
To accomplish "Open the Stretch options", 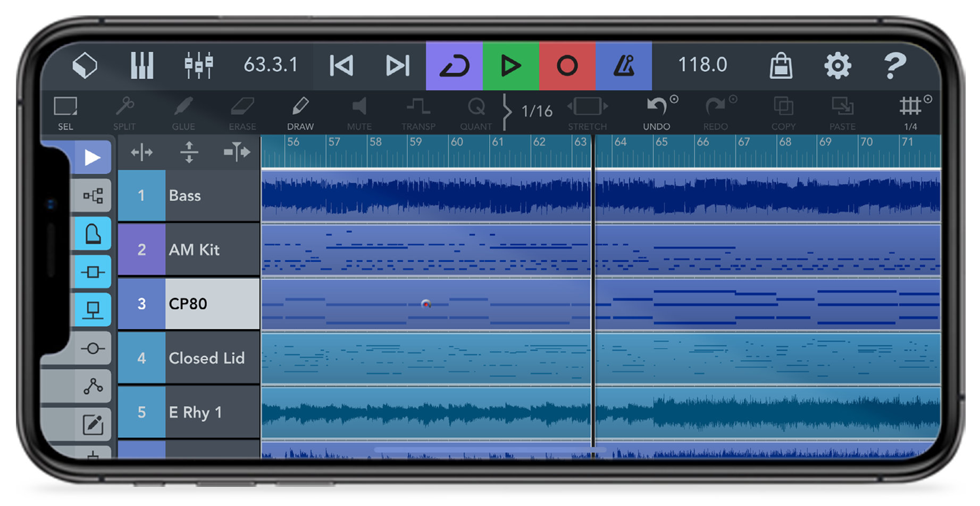I will 587,112.
